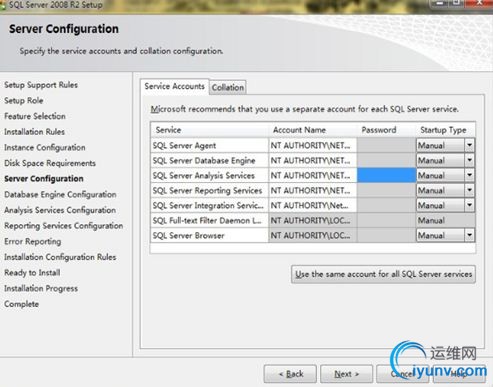
Task: Click 'Analysis Services Configuration' in the step list
Action: tap(60, 210)
